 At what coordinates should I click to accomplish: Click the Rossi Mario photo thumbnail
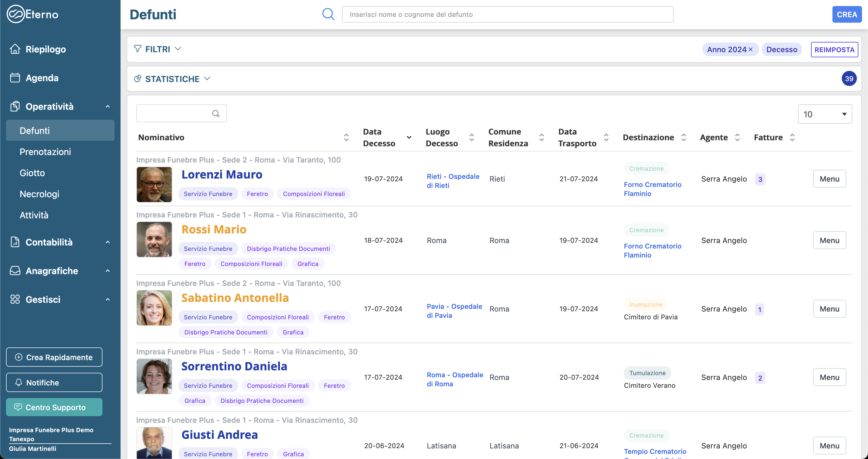tap(154, 239)
